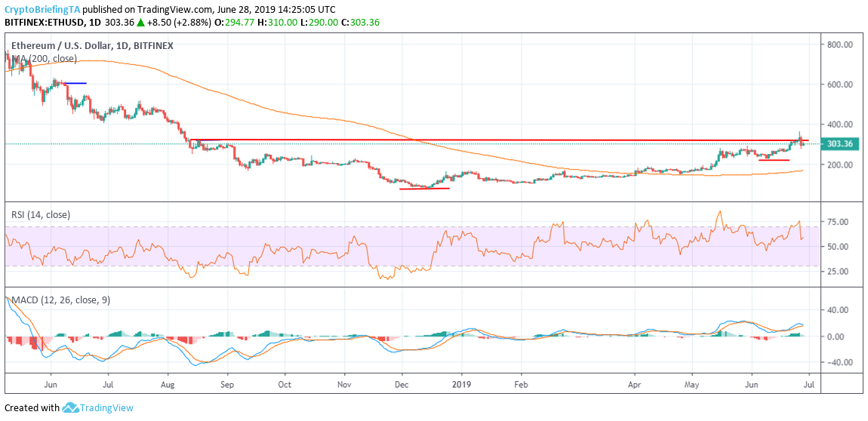
Task: Click the RSI (14, close) indicator label
Action: (40, 214)
